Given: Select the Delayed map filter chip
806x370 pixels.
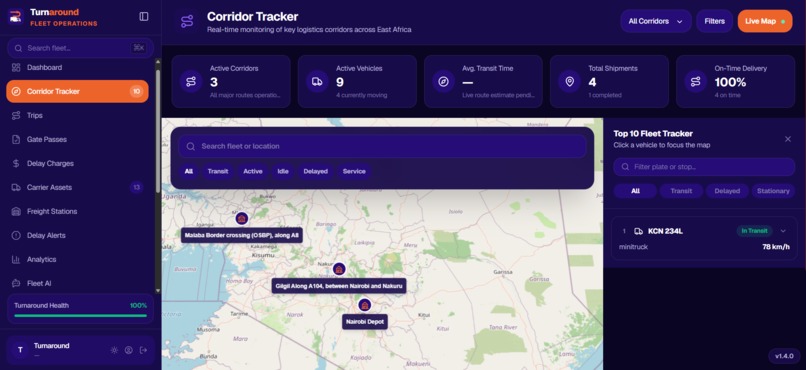Looking at the screenshot, I should 316,171.
